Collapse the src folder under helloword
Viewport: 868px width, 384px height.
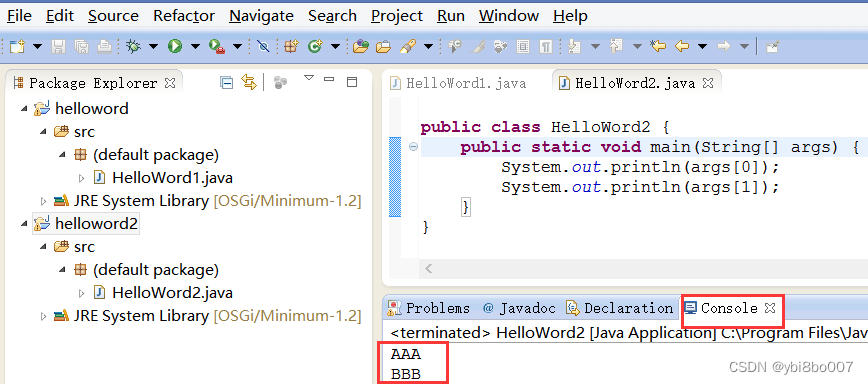coord(43,132)
